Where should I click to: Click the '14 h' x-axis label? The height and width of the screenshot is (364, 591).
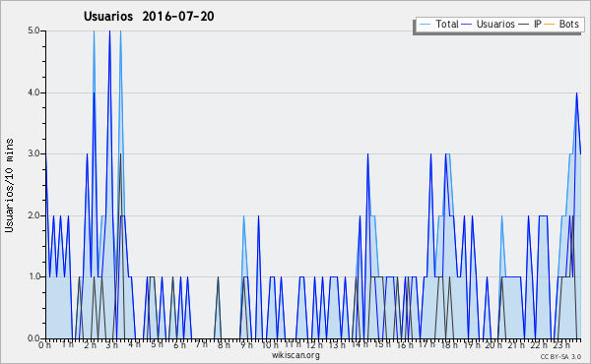(360, 344)
